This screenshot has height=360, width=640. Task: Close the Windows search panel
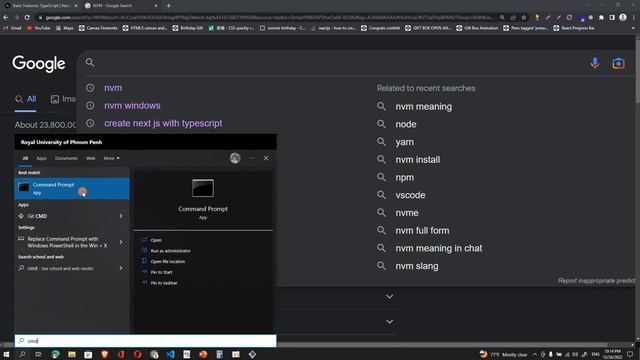click(266, 158)
